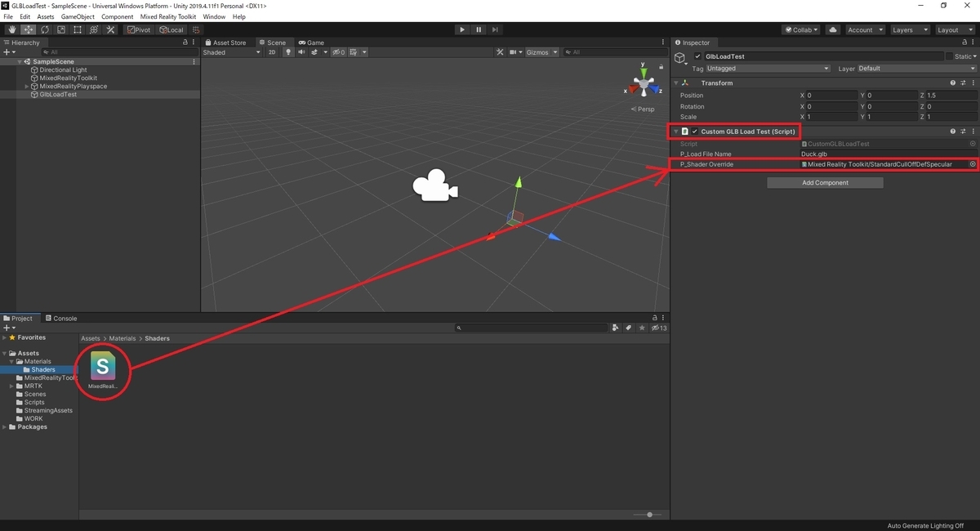Select the Rotate tool
Viewport: 980px width, 531px height.
point(44,30)
